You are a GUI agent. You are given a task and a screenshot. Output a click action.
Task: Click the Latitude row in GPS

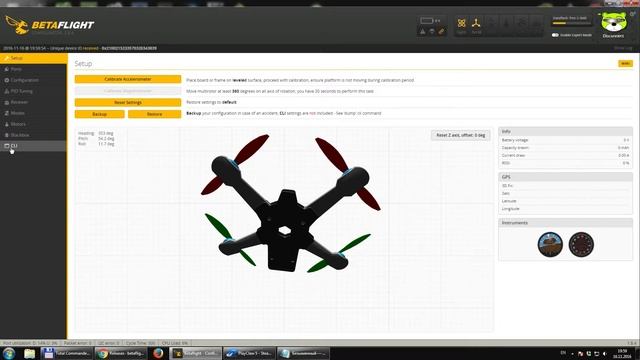pyautogui.click(x=565, y=201)
